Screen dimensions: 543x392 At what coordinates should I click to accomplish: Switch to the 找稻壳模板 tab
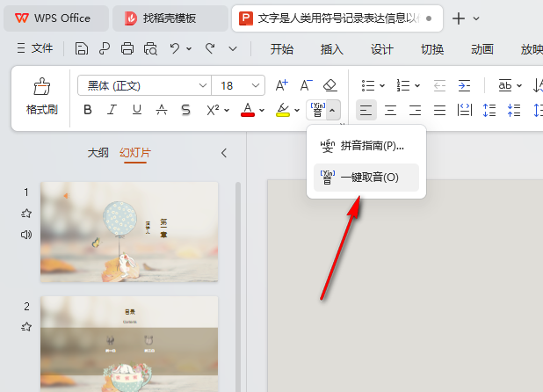click(170, 18)
